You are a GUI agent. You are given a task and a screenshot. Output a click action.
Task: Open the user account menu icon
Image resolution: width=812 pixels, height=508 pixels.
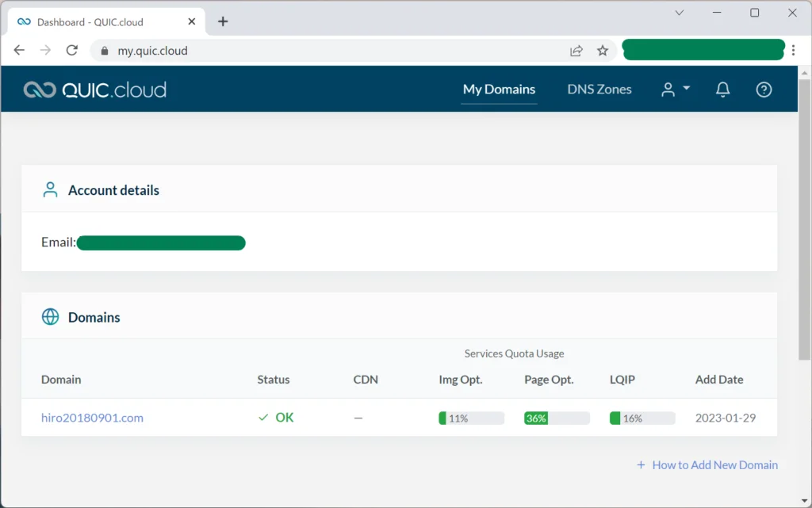(x=676, y=90)
